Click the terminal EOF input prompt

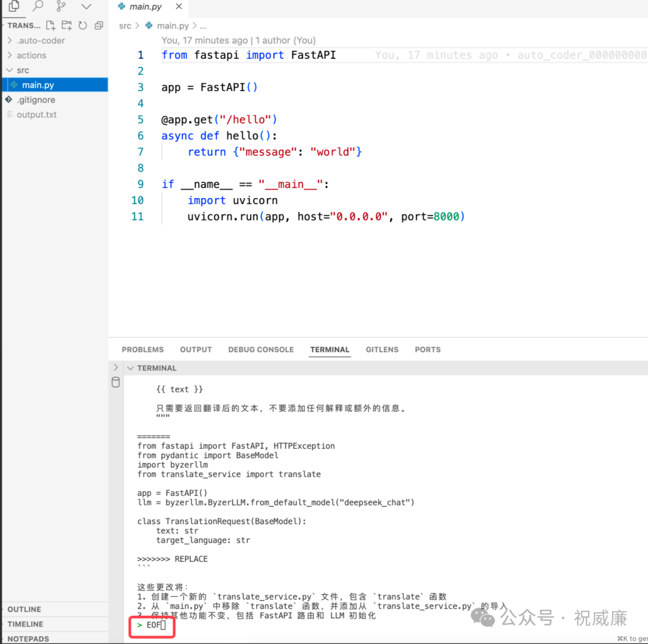tap(152, 625)
